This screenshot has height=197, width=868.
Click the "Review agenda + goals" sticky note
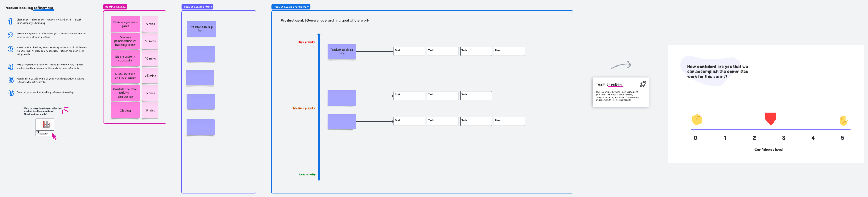125,24
